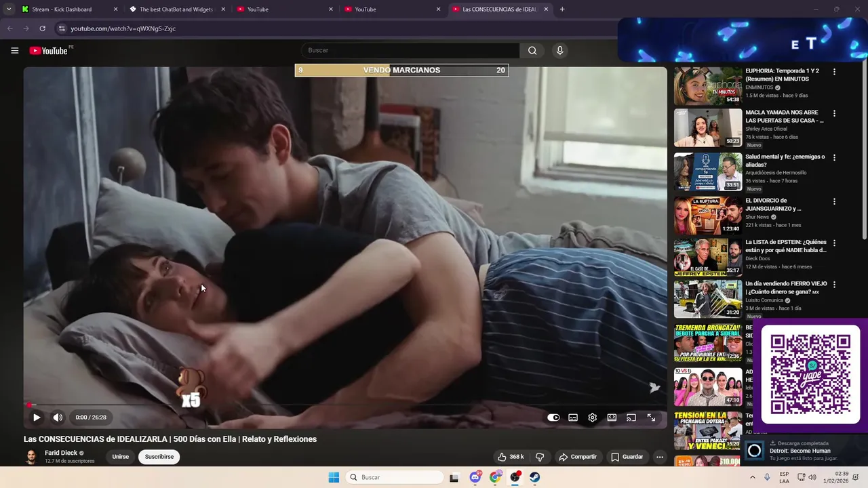Switch to the first YouTube tab
The width and height of the screenshot is (868, 488).
pos(285,9)
